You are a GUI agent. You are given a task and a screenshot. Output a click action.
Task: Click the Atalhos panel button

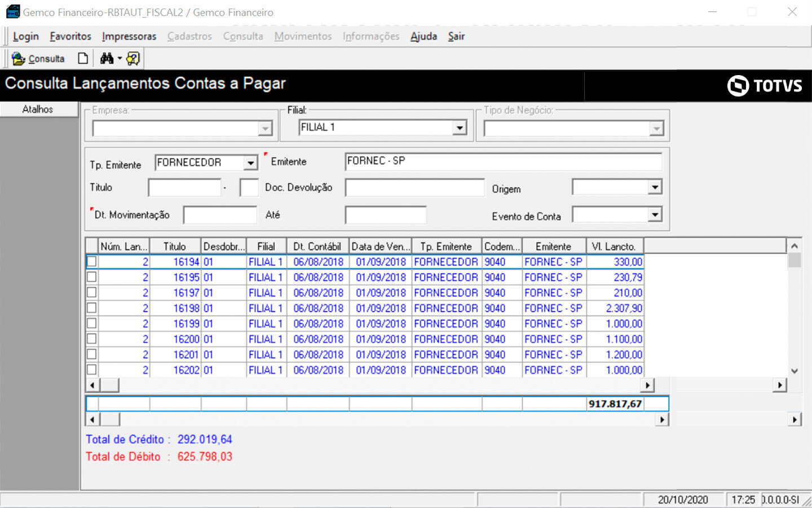[38, 110]
